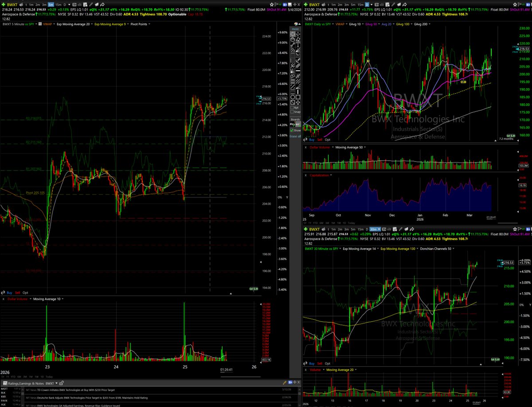
Task: Select the 2m timeframe in 5-minute chart toolbar
Action: pos(38,5)
